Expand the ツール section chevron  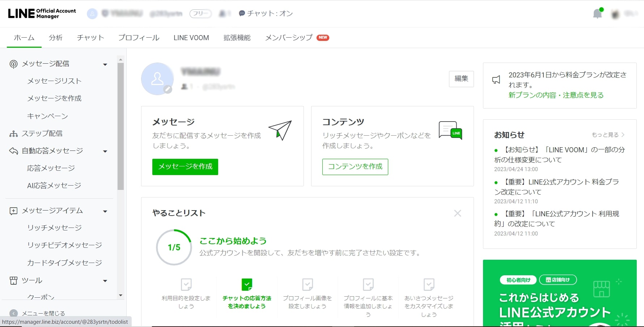105,281
